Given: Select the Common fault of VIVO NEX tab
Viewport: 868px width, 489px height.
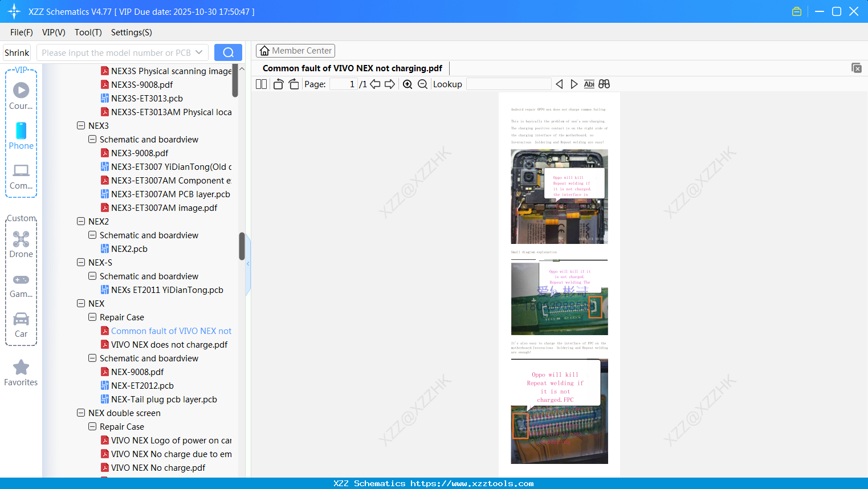Looking at the screenshot, I should click(352, 68).
